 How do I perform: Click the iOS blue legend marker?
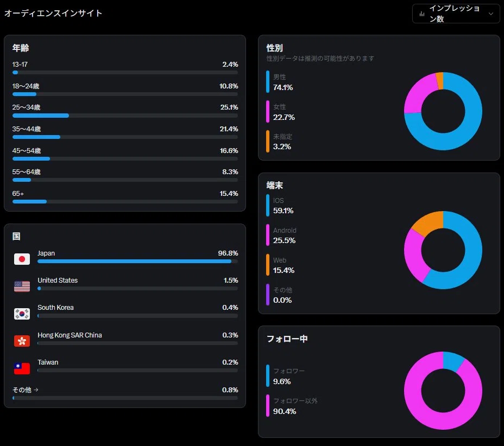pyautogui.click(x=268, y=205)
